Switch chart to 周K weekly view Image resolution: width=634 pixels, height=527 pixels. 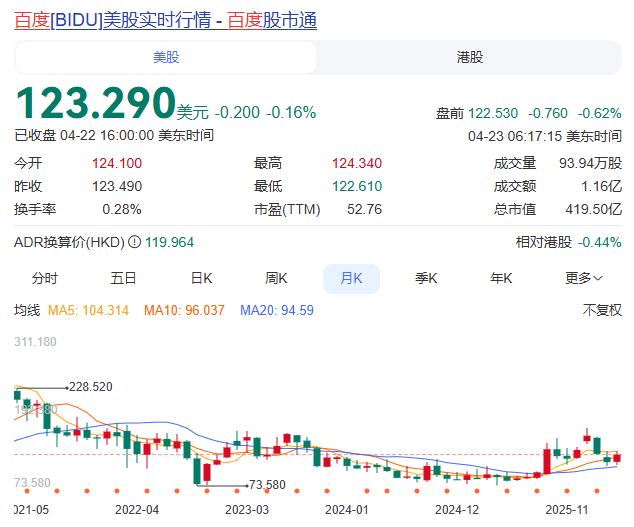coord(276,279)
